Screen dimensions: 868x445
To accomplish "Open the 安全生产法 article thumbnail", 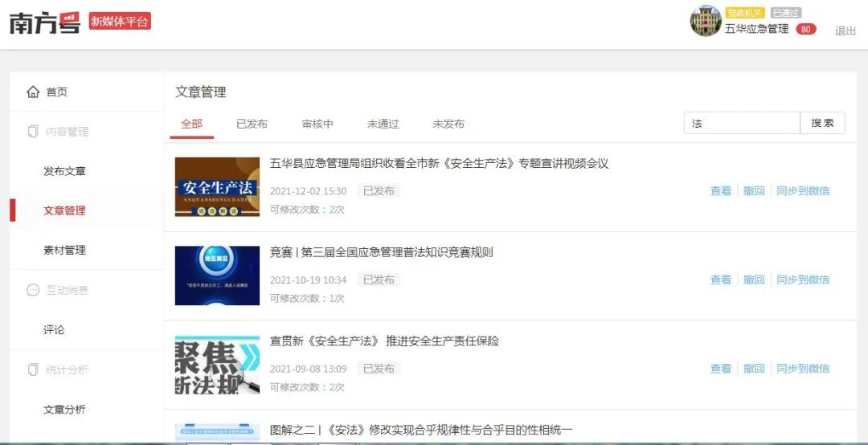I will pyautogui.click(x=217, y=186).
